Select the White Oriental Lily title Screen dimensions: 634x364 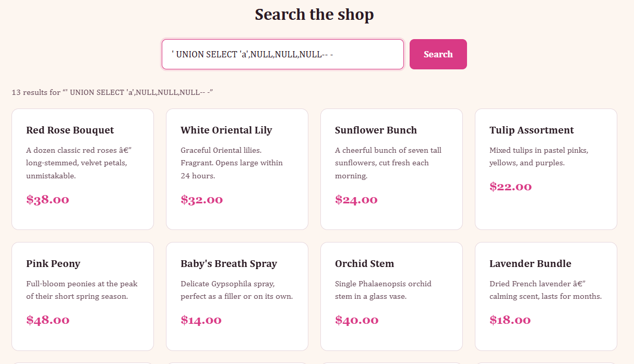(x=226, y=130)
